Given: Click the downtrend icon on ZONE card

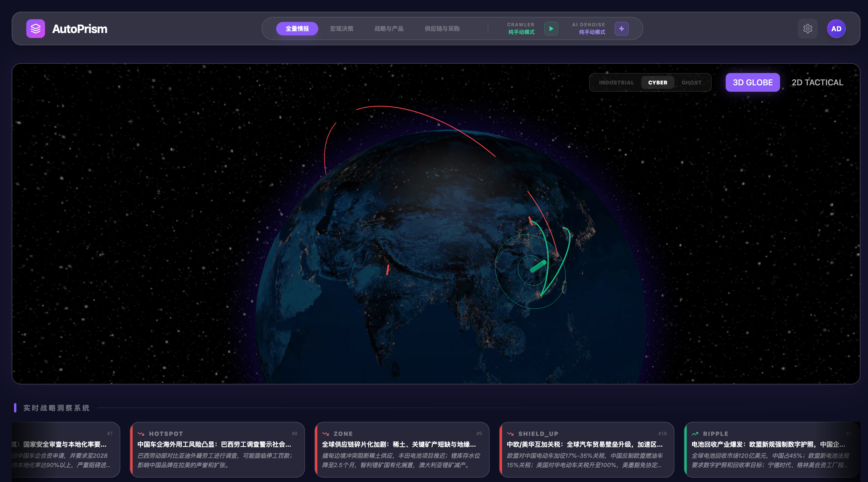Looking at the screenshot, I should pos(326,434).
